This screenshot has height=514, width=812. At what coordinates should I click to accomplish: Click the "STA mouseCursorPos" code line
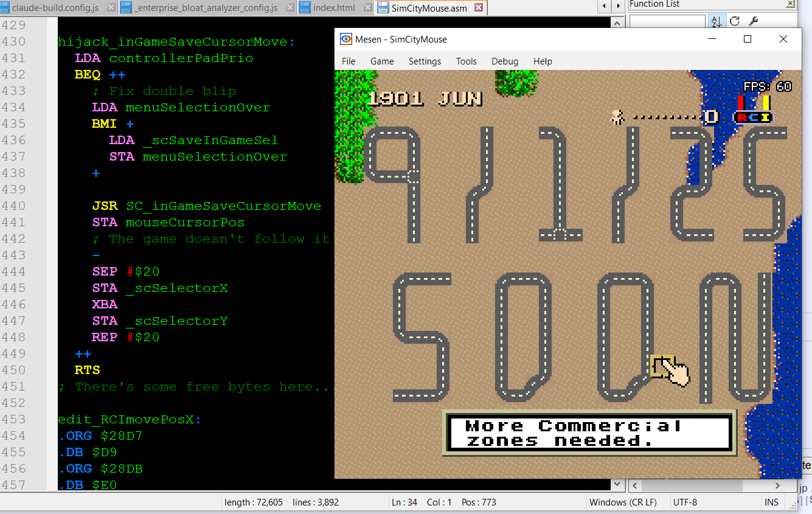point(168,223)
